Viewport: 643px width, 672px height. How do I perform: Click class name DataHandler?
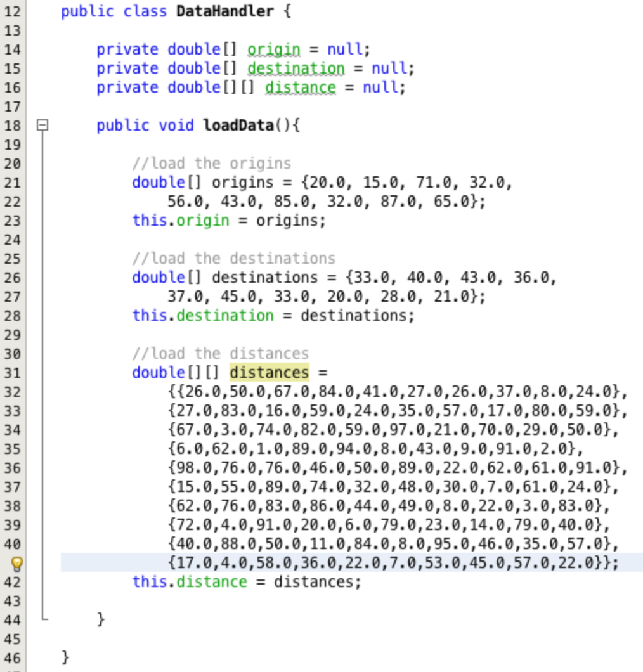tap(224, 11)
